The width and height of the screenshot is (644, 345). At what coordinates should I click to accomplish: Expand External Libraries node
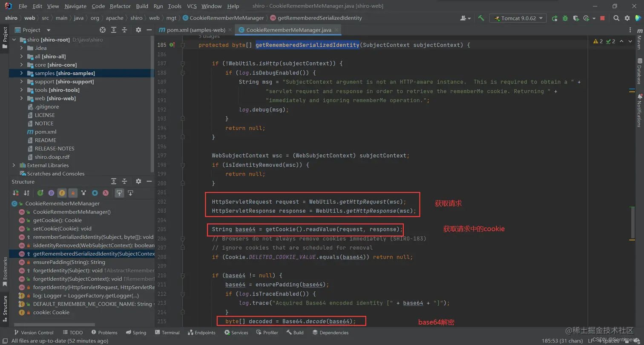click(14, 165)
